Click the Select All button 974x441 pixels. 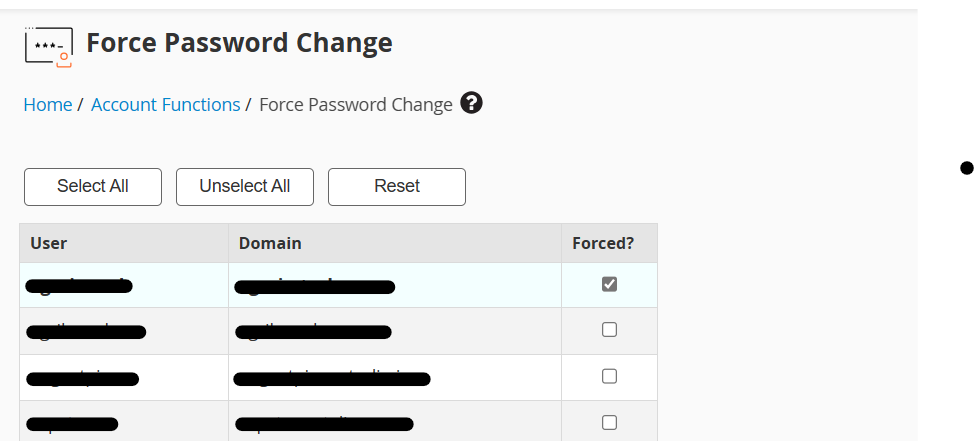pos(93,186)
